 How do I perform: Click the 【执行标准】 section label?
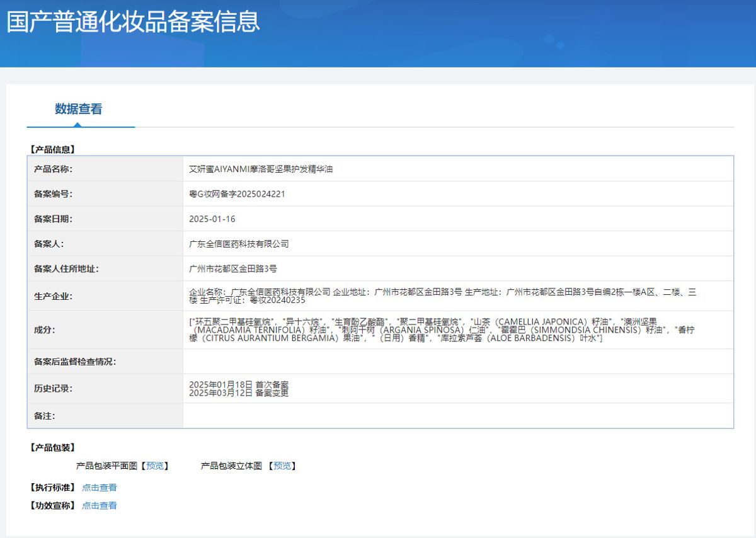point(52,488)
